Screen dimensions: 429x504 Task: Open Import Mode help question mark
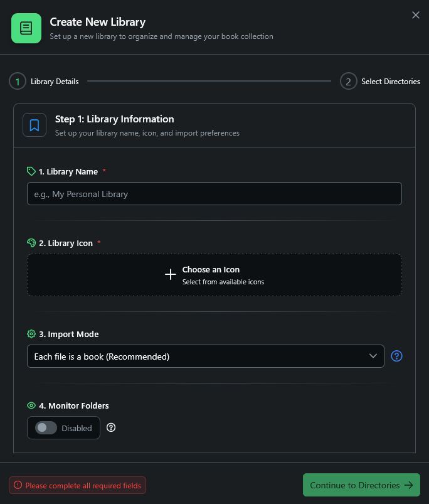(396, 356)
